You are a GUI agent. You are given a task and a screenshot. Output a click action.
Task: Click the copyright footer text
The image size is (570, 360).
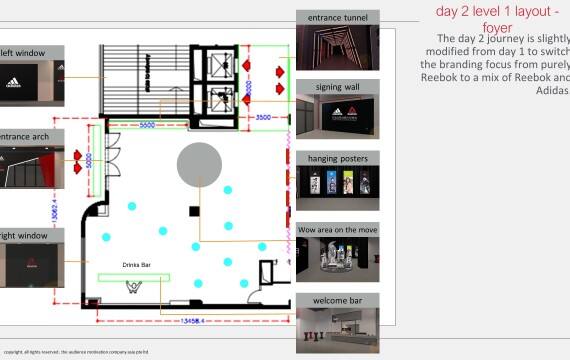[76, 352]
